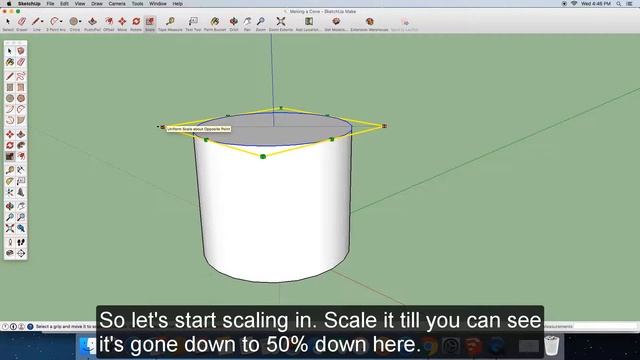Choose the Axes tool in the left palette
The height and width of the screenshot is (360, 640).
coord(10,192)
